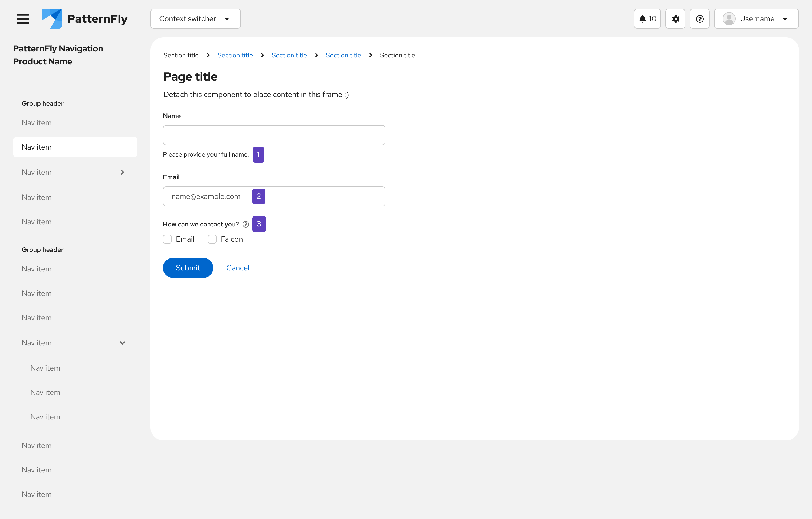Open the hamburger menu icon
Screen dimensions: 812x519
tap(23, 19)
